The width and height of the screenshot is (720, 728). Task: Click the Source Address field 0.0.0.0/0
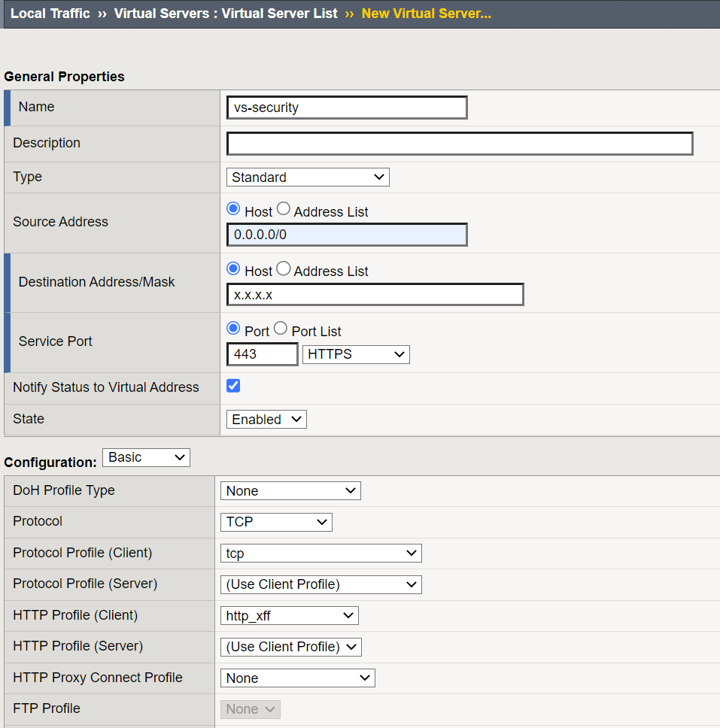point(347,235)
